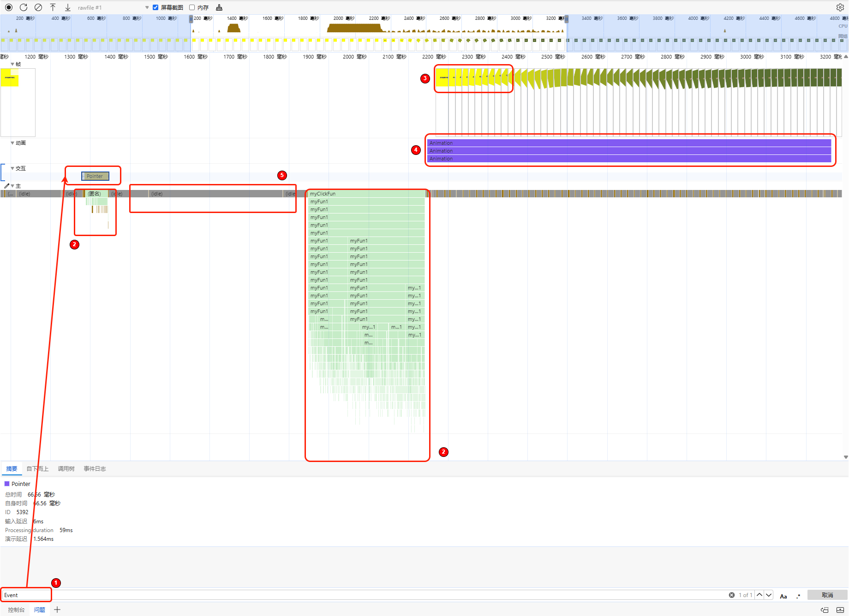
Task: Click the download profile icon
Action: [68, 7]
